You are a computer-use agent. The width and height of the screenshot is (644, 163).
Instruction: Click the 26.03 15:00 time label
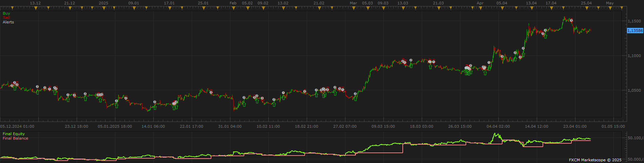click(460, 126)
